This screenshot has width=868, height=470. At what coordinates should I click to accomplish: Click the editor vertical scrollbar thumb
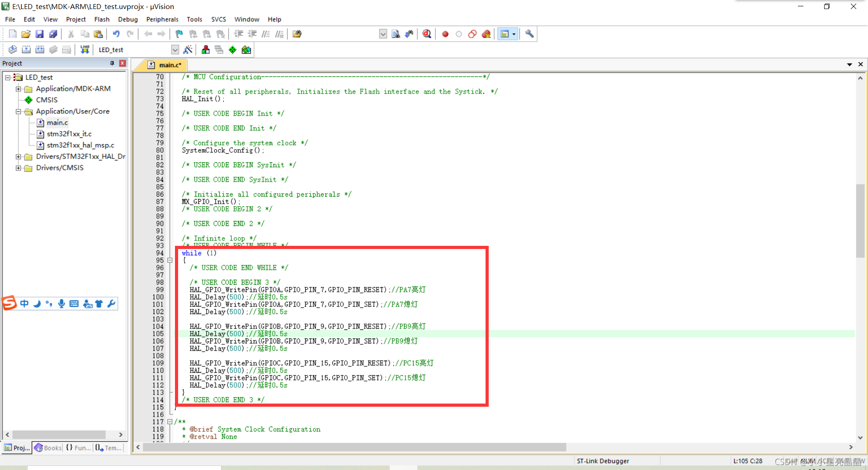[860, 221]
